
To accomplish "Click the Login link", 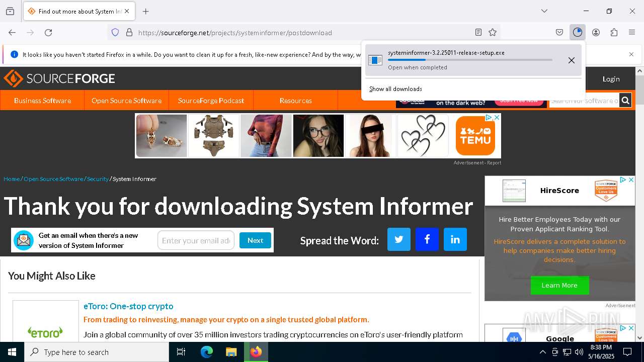I will pyautogui.click(x=611, y=79).
